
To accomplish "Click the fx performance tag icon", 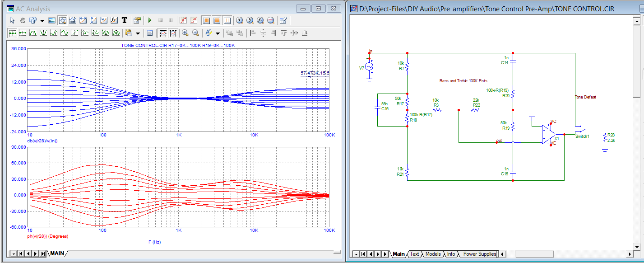I will 114,20.
